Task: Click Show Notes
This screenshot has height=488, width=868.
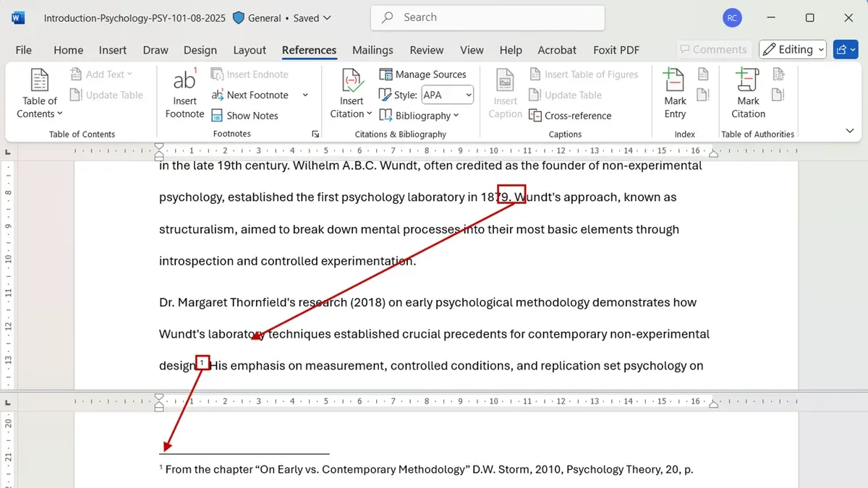Action: [244, 116]
